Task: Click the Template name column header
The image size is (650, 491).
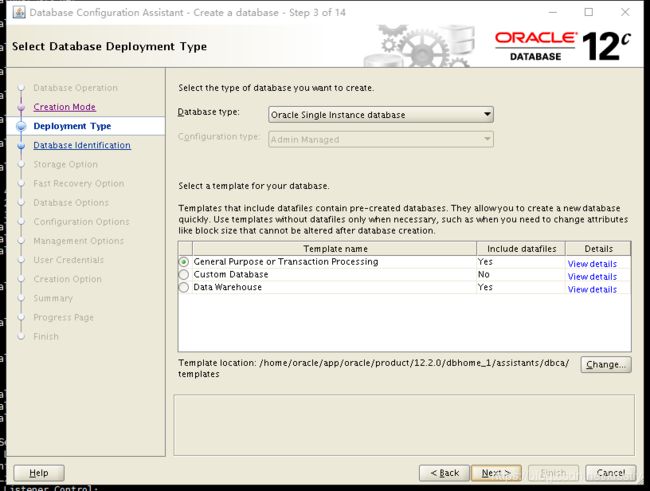Action: [335, 248]
